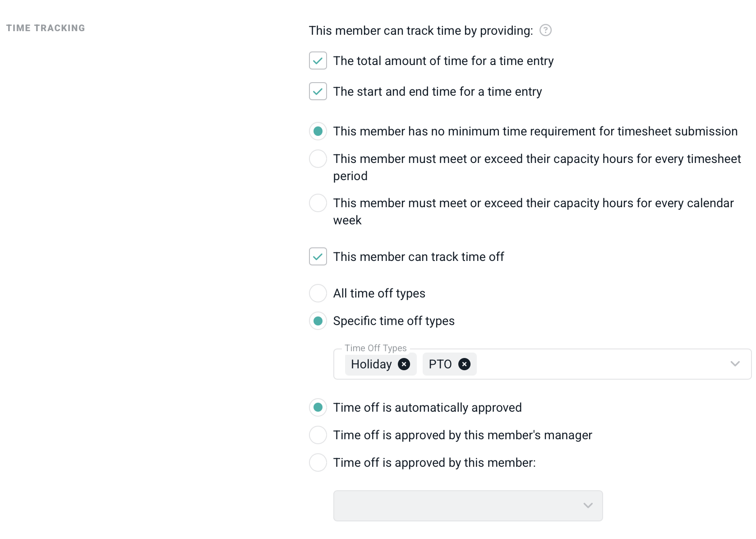Expand the Time Off Types dropdown arrow
Screen dimensions: 756x539
click(x=735, y=364)
